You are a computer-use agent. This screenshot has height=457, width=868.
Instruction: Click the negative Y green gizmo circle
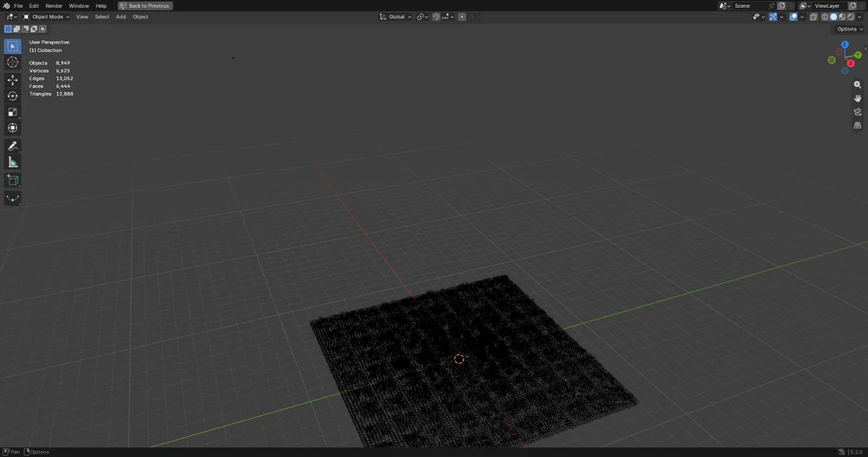point(832,60)
